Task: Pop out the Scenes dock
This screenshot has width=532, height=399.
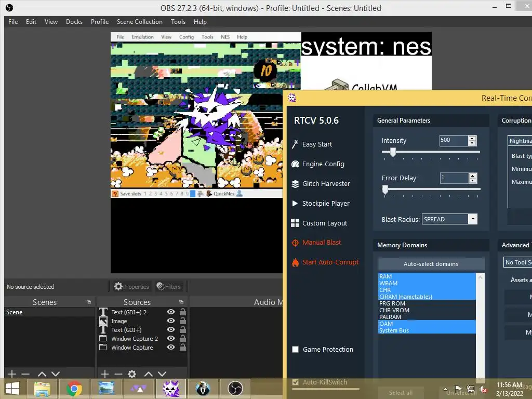Action: [88, 302]
